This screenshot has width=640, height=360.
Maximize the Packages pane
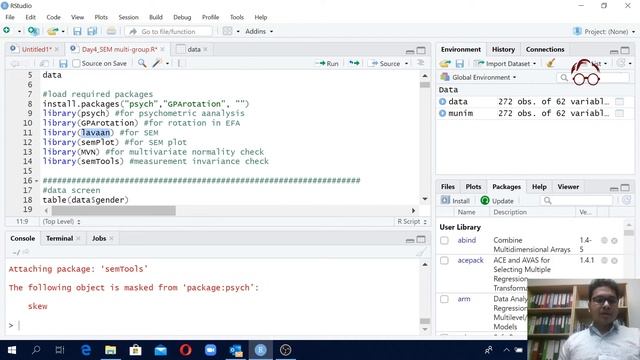pos(625,188)
